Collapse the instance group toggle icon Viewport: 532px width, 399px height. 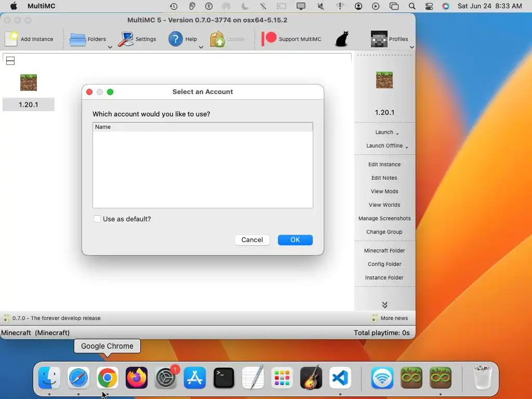tap(10, 61)
